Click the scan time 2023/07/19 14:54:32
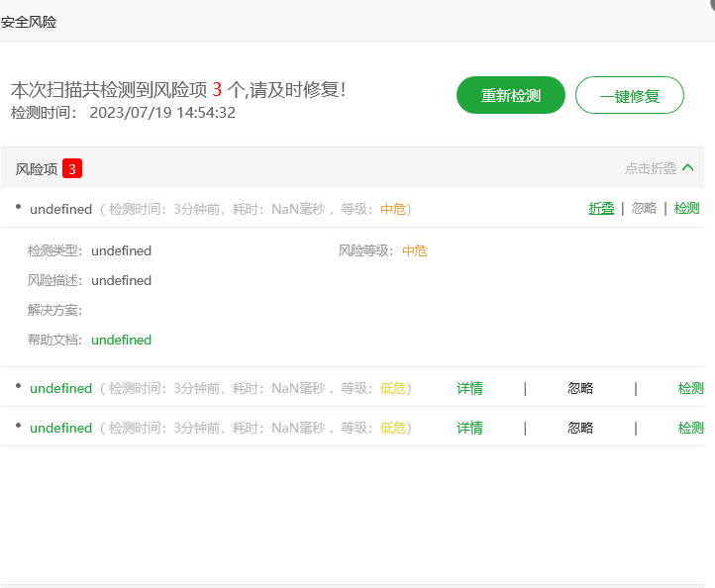Viewport: 715px width, 588px height. 162,113
